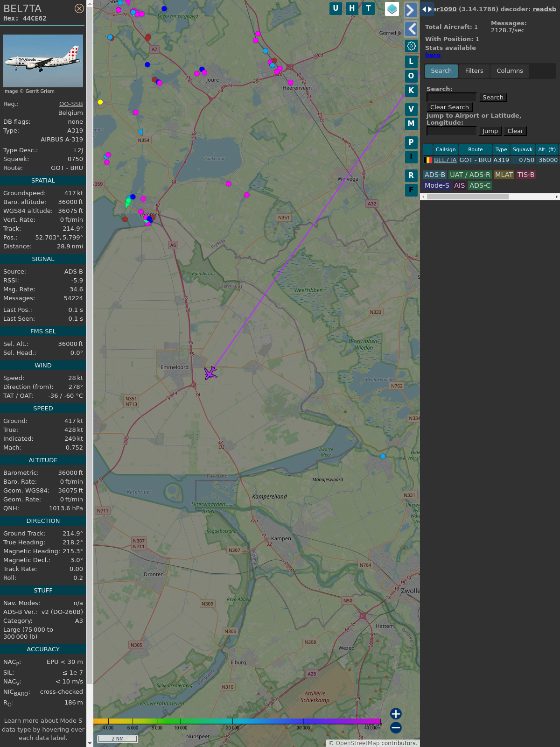Viewport: 560px width, 747px height.
Task: Click the Jump to Airport input field
Action: 451,131
